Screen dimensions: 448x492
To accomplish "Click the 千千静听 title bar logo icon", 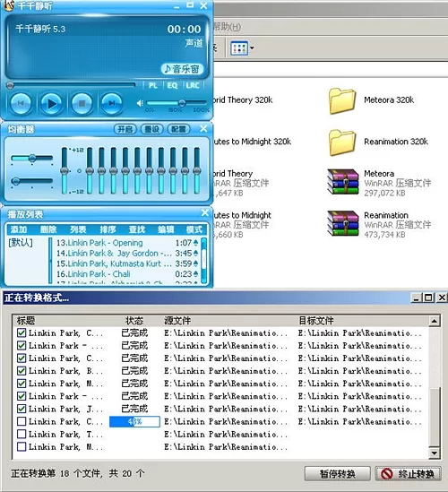I will (9, 5).
